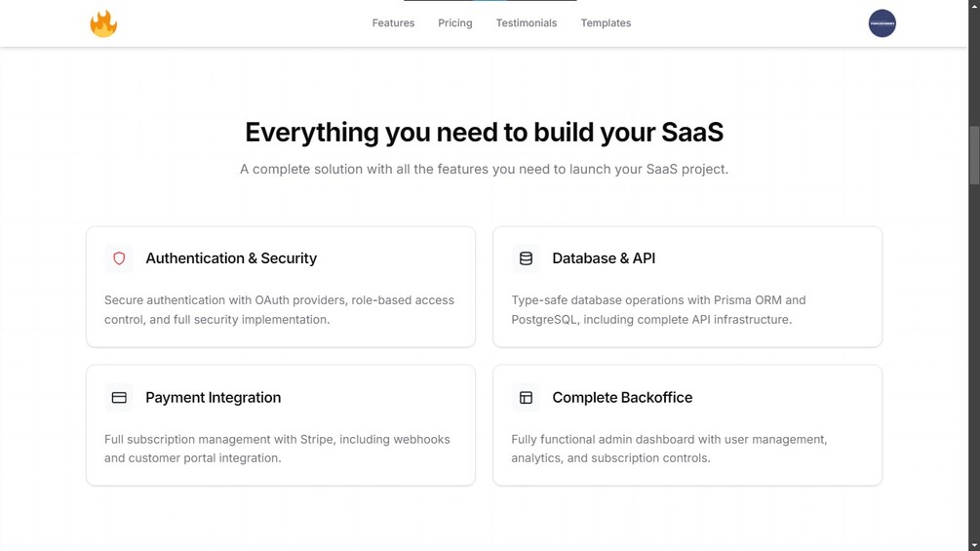The width and height of the screenshot is (980, 551).
Task: Select the Templates nav link
Action: point(606,23)
